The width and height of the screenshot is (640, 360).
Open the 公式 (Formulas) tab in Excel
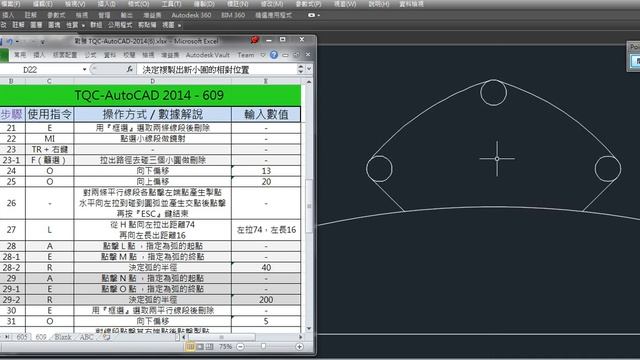90,55
